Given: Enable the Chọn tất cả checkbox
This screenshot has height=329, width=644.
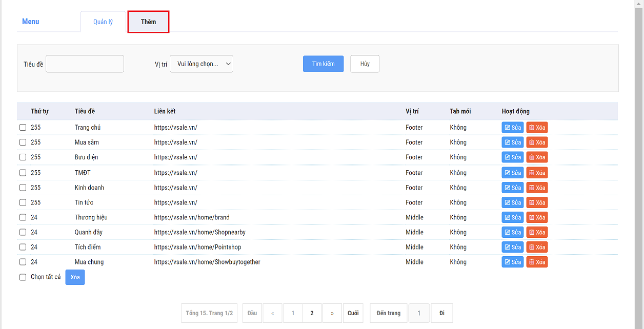Looking at the screenshot, I should [x=23, y=277].
